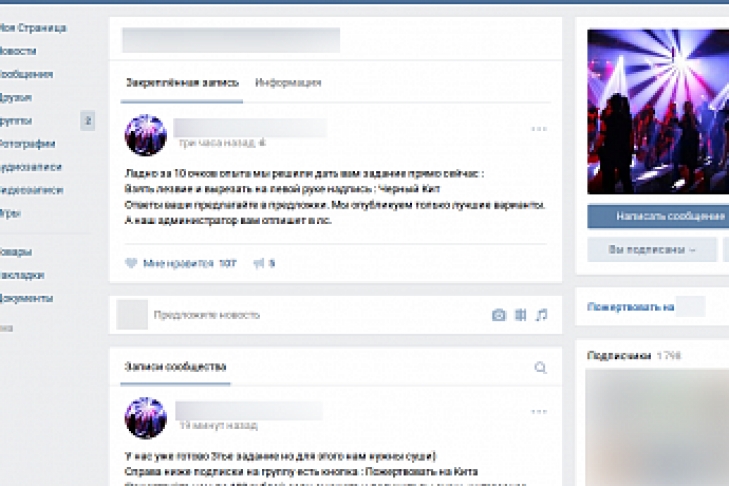
Task: Open the pinned post author avatar
Action: (x=145, y=135)
